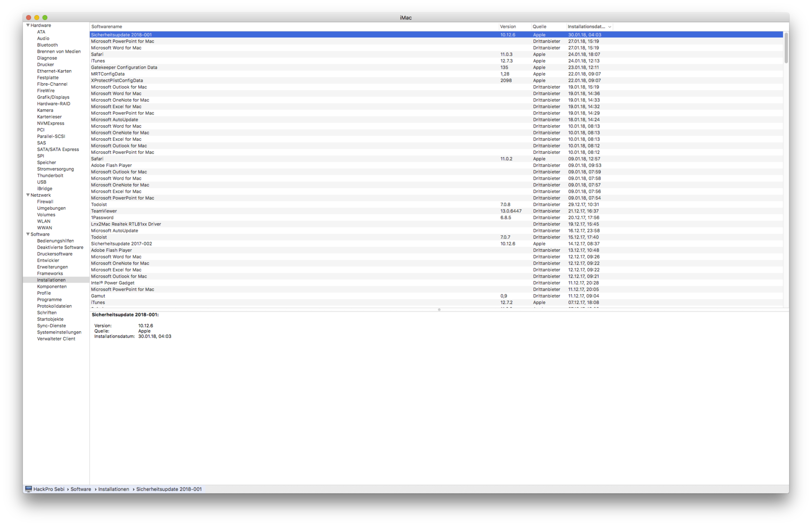This screenshot has height=526, width=812.
Task: Select Systemeinstellungen in the sidebar
Action: [59, 332]
